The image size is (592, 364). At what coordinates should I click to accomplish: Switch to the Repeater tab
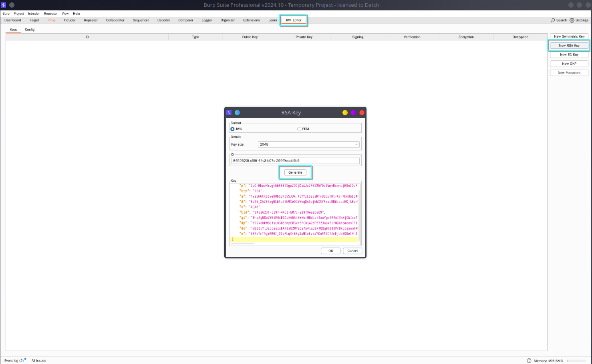coord(91,20)
